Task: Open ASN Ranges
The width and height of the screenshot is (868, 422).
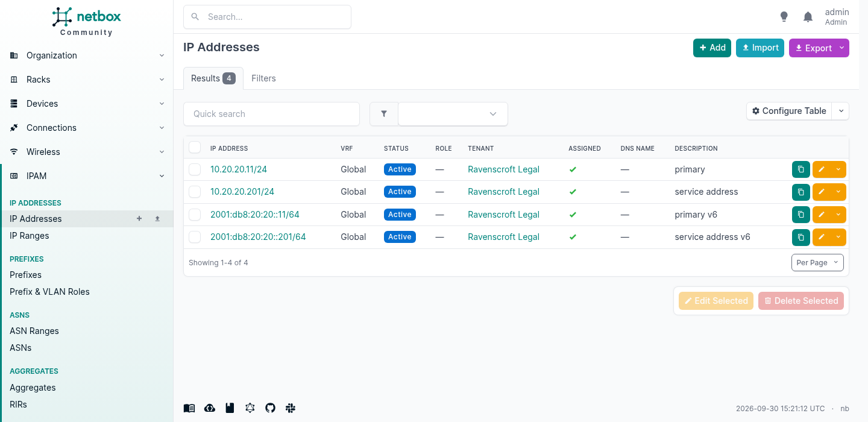Action: coord(34,331)
